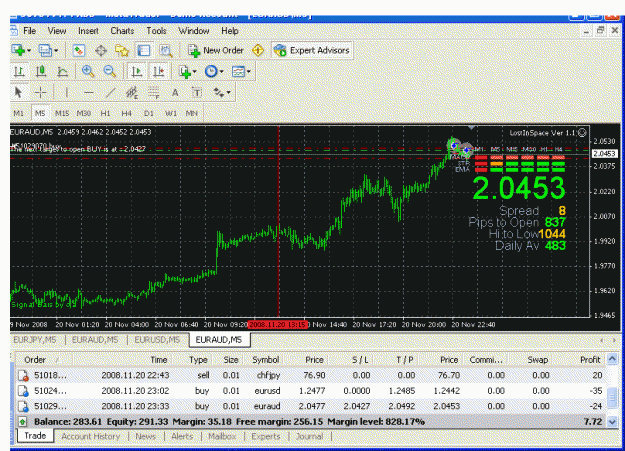Image resolution: width=625 pixels, height=451 pixels.
Task: Toggle chart shift
Action: 159,71
